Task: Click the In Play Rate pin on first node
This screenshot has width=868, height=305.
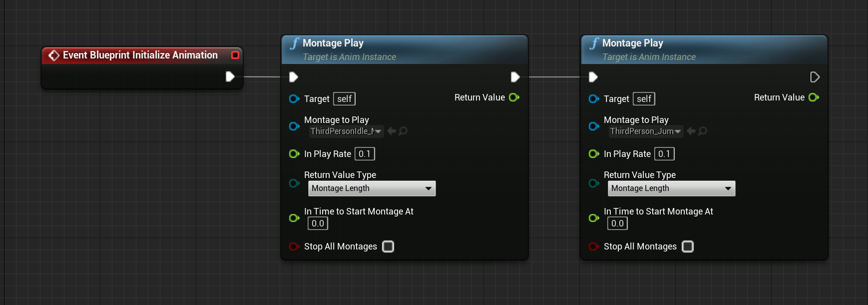Action: coord(294,154)
